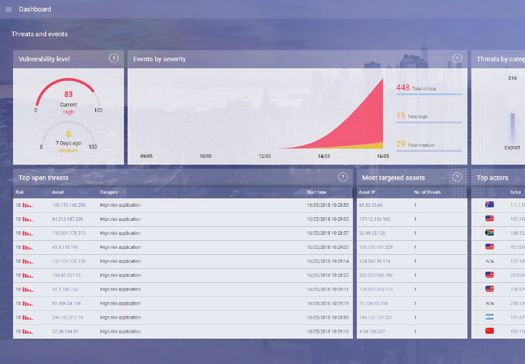525x364 pixels.
Task: Click the Threats and events section heading
Action: [40, 34]
